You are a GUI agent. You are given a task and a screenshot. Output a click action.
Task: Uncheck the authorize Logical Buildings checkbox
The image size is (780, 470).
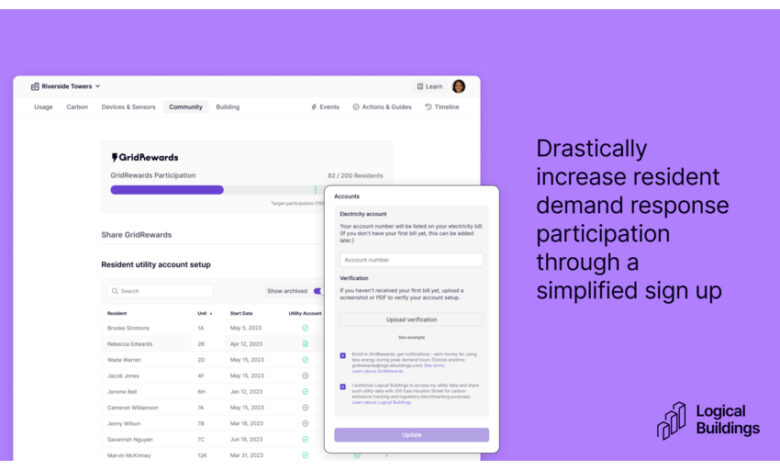[x=343, y=386]
